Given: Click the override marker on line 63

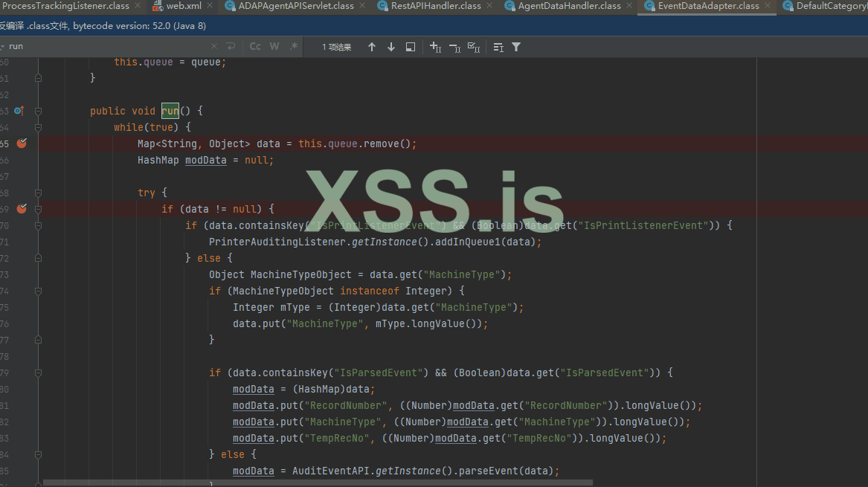Looking at the screenshot, I should [19, 111].
